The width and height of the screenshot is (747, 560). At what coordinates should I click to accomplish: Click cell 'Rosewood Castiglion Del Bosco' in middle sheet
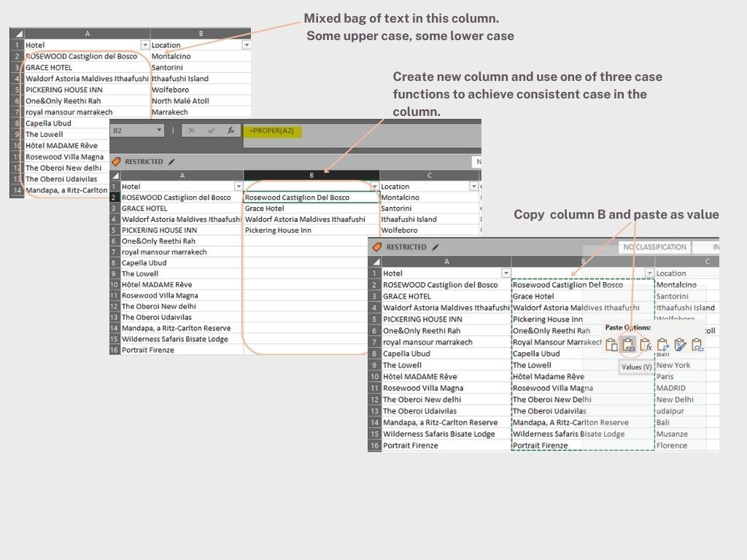(x=311, y=197)
